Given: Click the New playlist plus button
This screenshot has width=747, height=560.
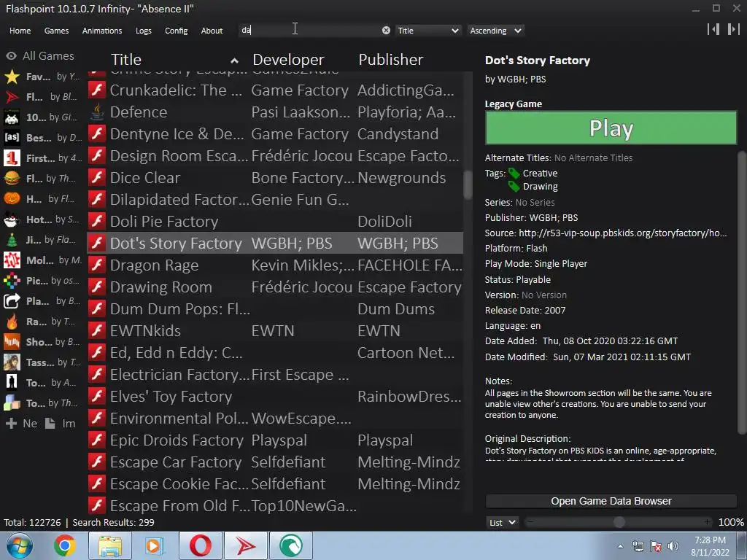Looking at the screenshot, I should coord(21,424).
